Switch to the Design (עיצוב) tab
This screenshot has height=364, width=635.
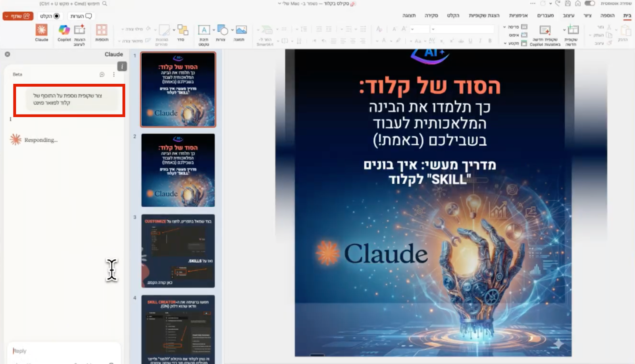click(568, 15)
